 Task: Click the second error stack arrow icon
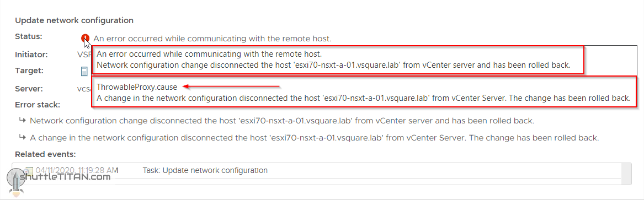(x=22, y=137)
